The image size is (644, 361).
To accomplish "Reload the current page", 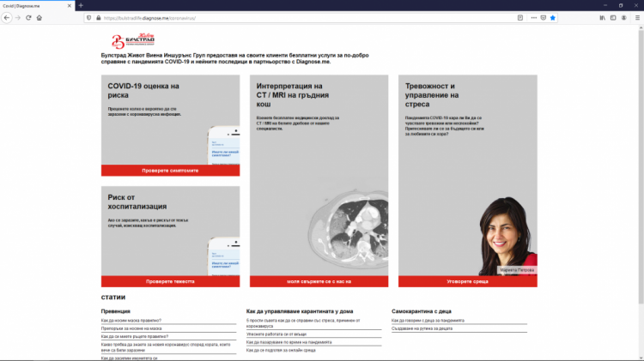I will point(28,17).
